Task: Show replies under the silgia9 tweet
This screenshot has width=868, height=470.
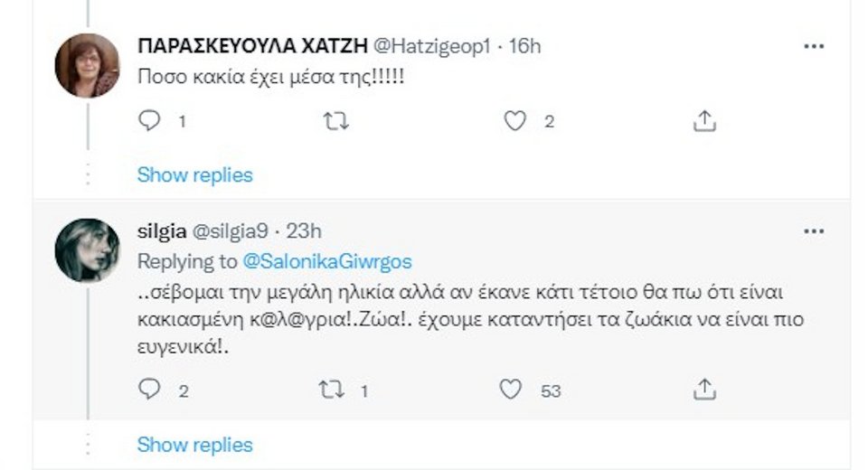Action: [x=194, y=444]
